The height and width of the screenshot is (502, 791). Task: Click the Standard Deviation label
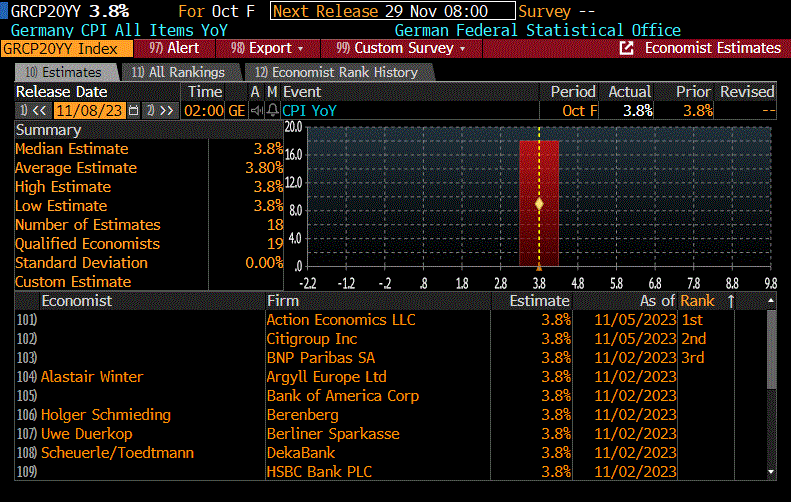tap(81, 263)
